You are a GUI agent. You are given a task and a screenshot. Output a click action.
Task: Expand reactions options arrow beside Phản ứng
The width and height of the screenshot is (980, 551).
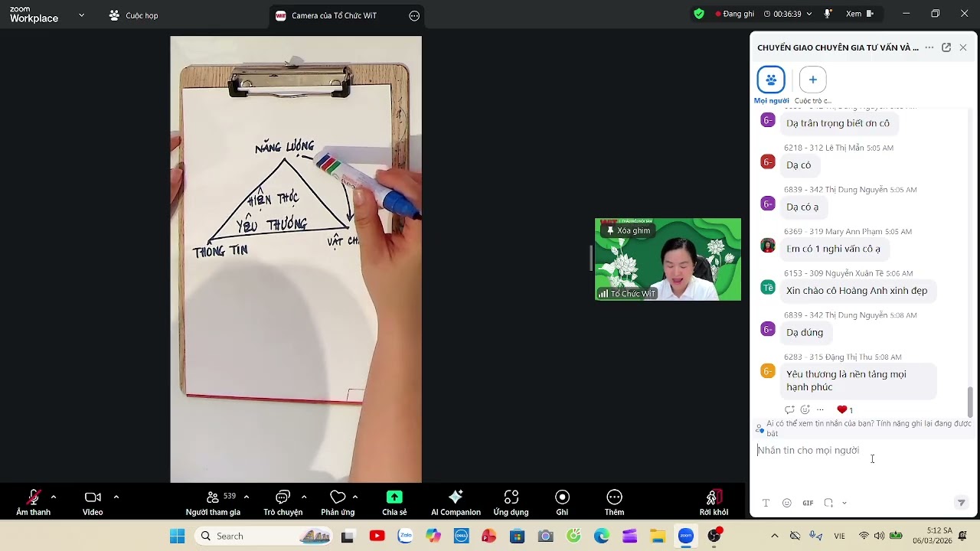click(355, 497)
